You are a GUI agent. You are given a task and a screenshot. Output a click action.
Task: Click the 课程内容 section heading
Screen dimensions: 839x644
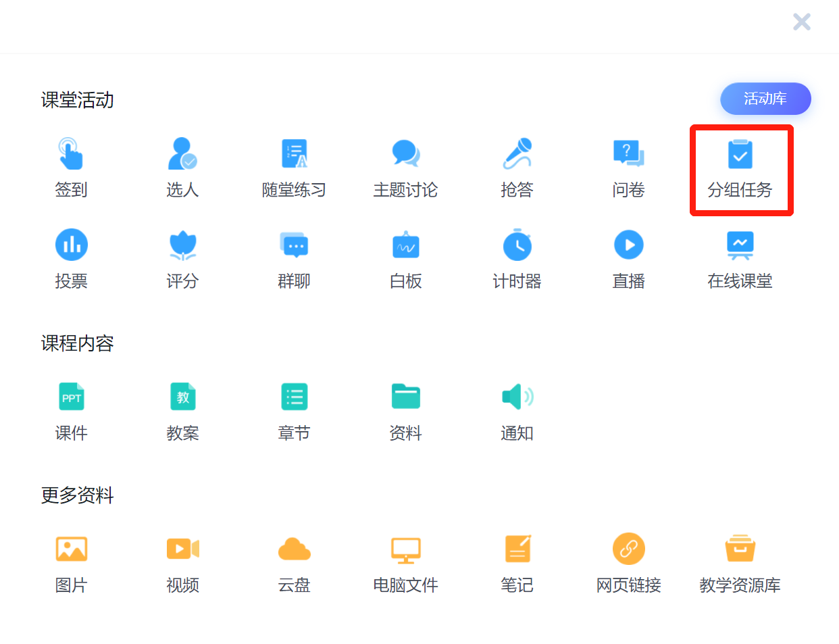click(77, 343)
